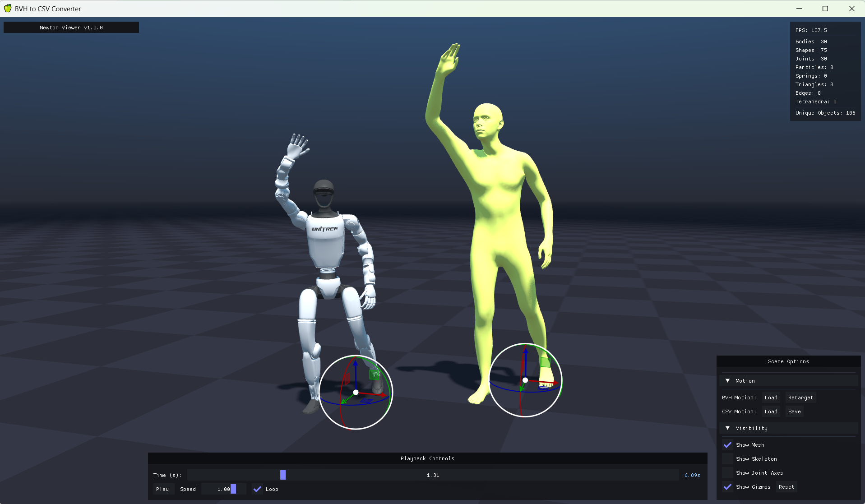Click the green axis arrow on robot gizmo
Screen dimensions: 865x504
[347, 398]
